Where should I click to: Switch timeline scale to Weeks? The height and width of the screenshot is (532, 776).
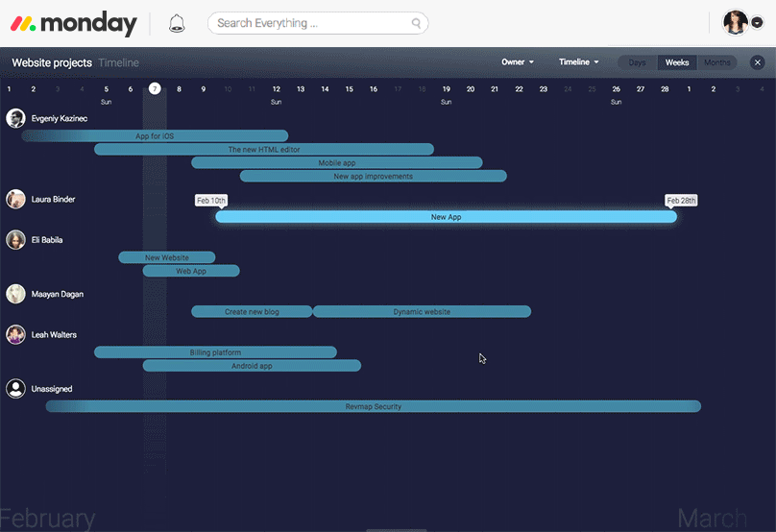point(677,62)
